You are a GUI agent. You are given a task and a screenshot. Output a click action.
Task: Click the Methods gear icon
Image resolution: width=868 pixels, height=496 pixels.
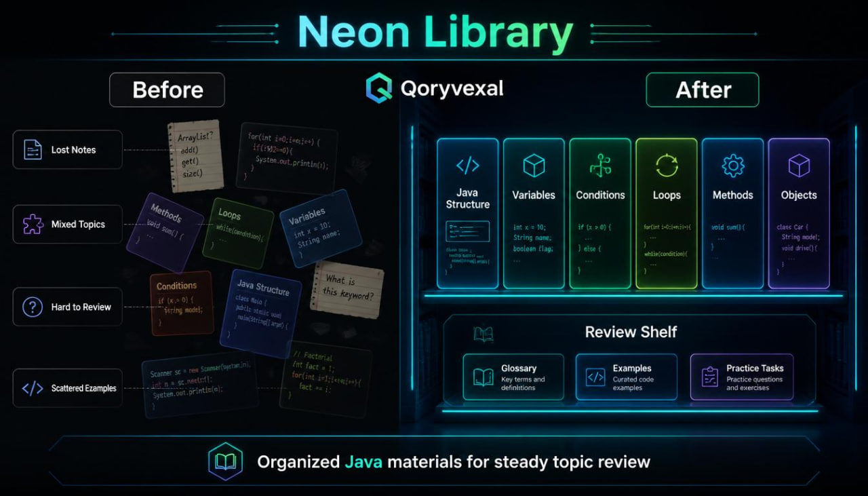point(733,166)
